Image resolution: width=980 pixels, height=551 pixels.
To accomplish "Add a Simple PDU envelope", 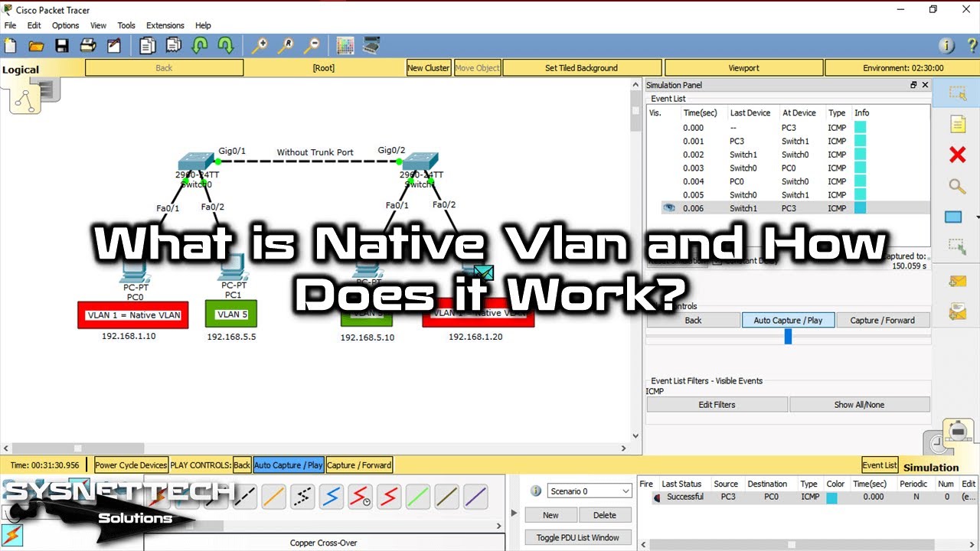I will [957, 281].
